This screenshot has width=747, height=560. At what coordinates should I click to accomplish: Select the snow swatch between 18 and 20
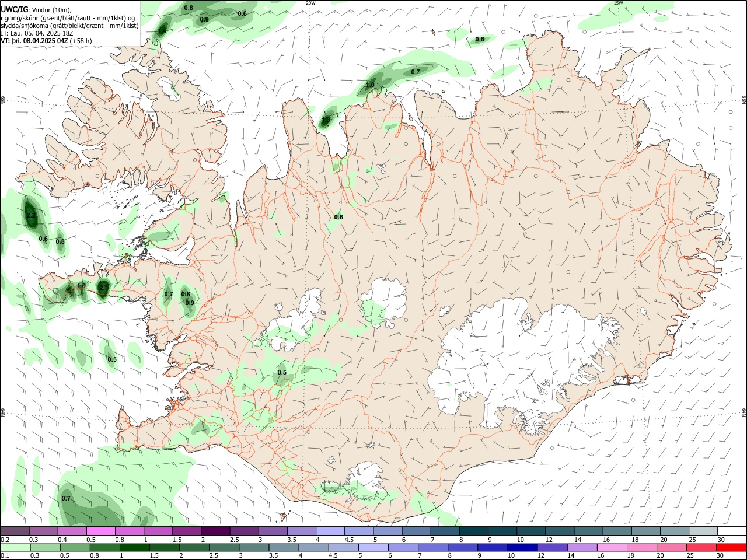[647, 531]
